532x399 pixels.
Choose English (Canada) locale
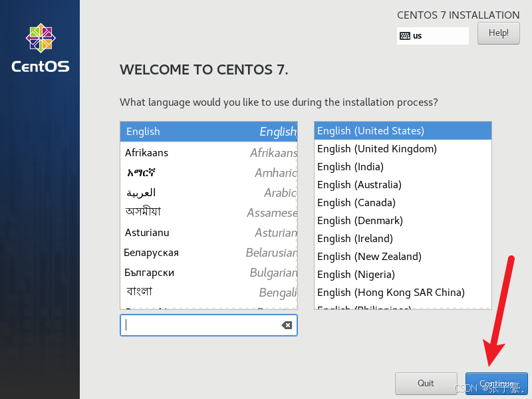(403, 203)
